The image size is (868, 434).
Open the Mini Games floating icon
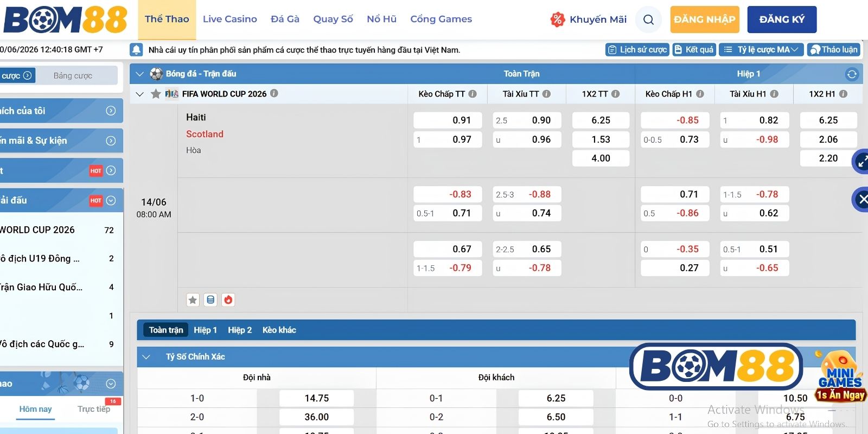point(840,376)
